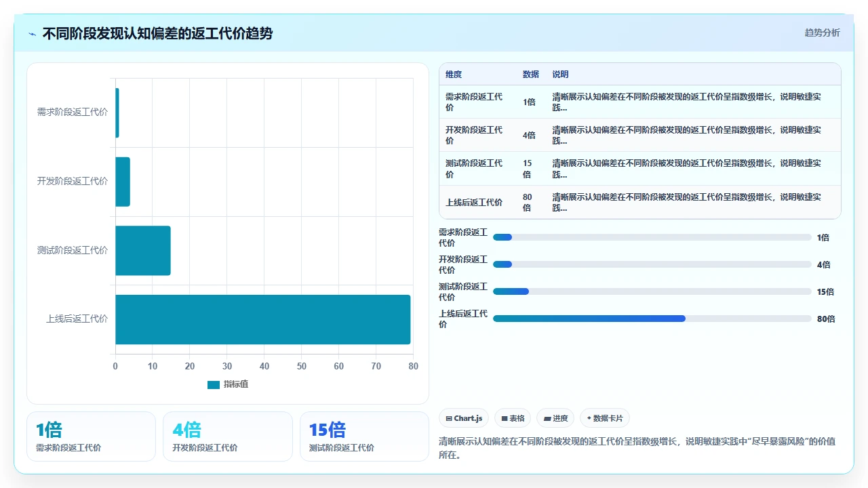The image size is (868, 488).
Task: Click the 70 tick on the chart x-axis
Action: coord(376,367)
